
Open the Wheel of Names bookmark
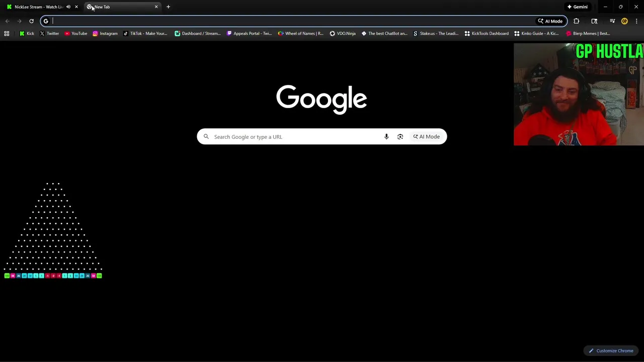pos(301,33)
